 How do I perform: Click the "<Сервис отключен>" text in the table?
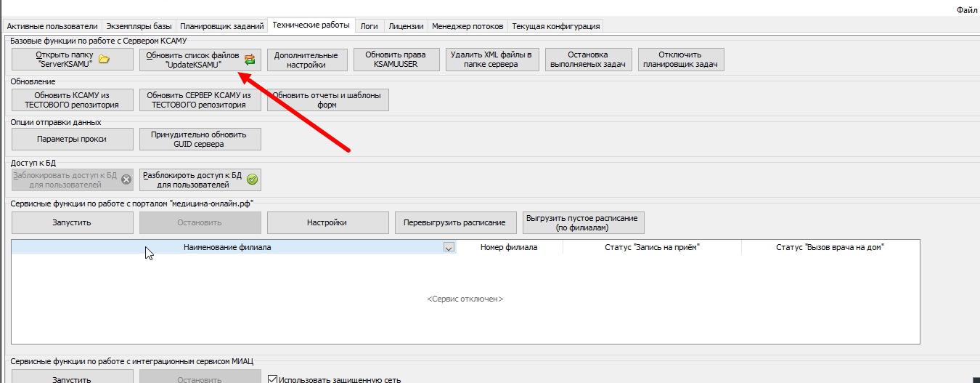(x=465, y=299)
